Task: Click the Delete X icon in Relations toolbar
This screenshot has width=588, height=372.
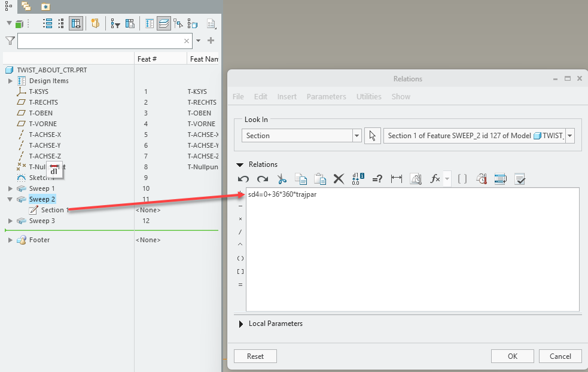Action: pos(339,178)
